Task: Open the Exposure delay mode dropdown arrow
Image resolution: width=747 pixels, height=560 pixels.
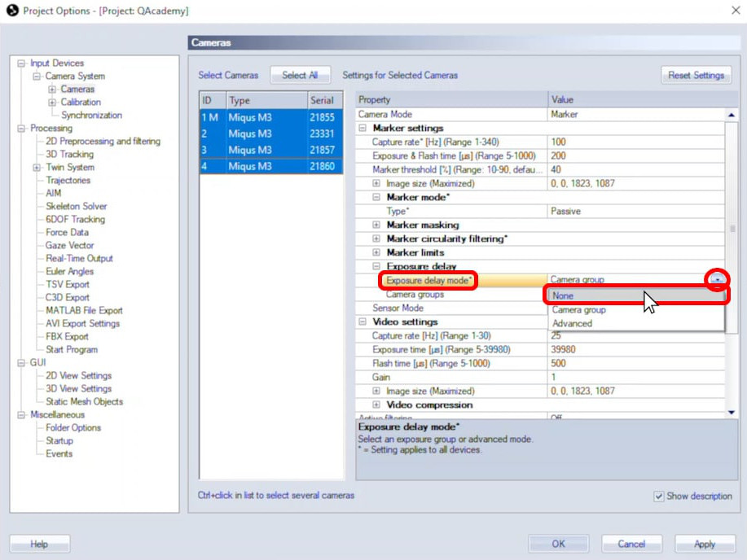Action: point(718,280)
